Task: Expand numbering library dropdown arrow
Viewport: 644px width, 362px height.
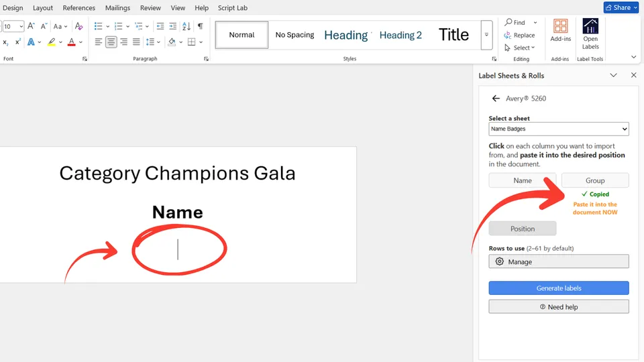Action: pyautogui.click(x=127, y=26)
